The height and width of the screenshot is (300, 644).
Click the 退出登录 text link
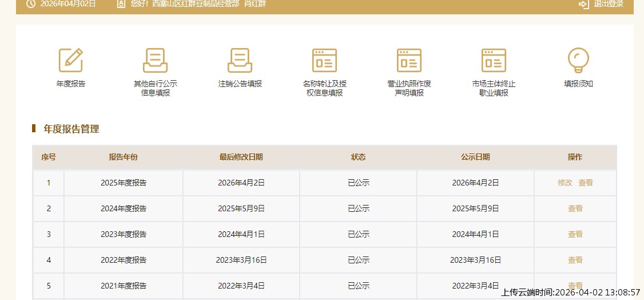pyautogui.click(x=609, y=4)
